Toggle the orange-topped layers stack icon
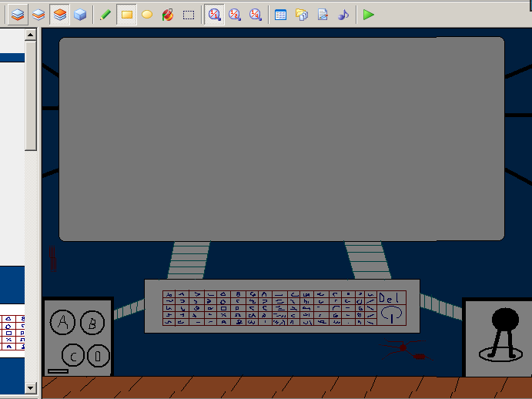Viewport: 532px width, 399px height. pos(60,15)
